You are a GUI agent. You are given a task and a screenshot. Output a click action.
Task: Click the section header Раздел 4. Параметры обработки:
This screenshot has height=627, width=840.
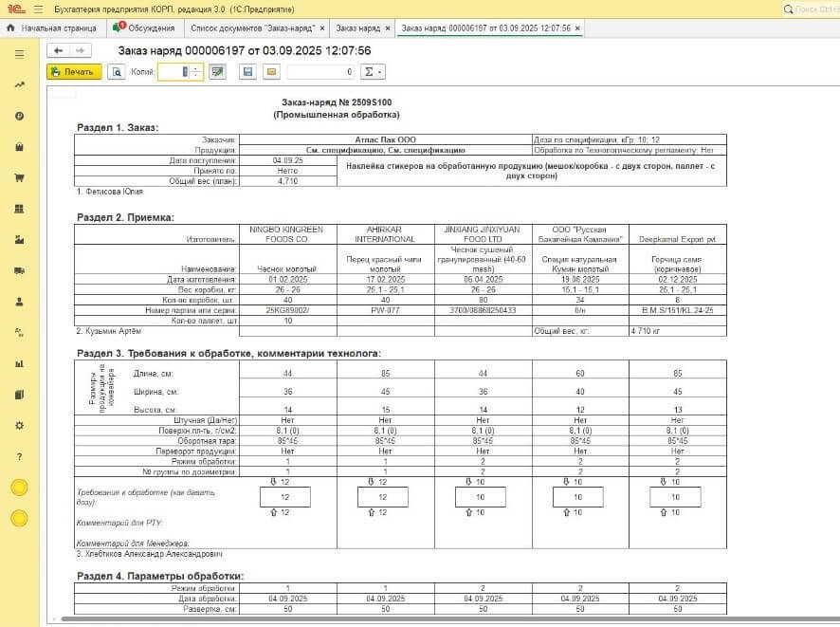click(x=160, y=576)
